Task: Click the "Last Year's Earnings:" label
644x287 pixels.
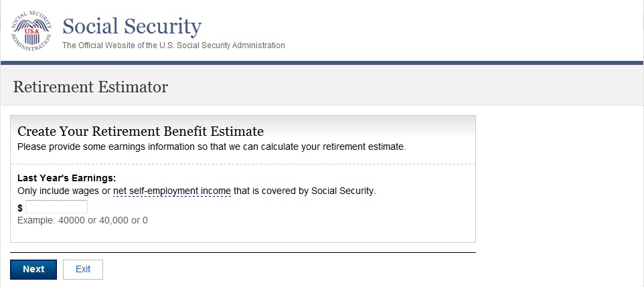Action: (x=66, y=178)
